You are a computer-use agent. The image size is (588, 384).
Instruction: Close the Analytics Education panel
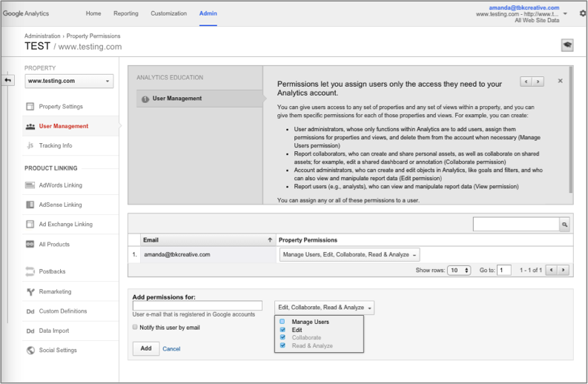(x=560, y=81)
